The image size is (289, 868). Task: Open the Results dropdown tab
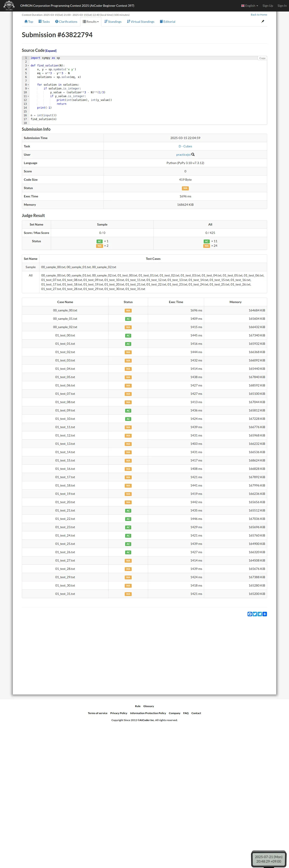point(91,22)
